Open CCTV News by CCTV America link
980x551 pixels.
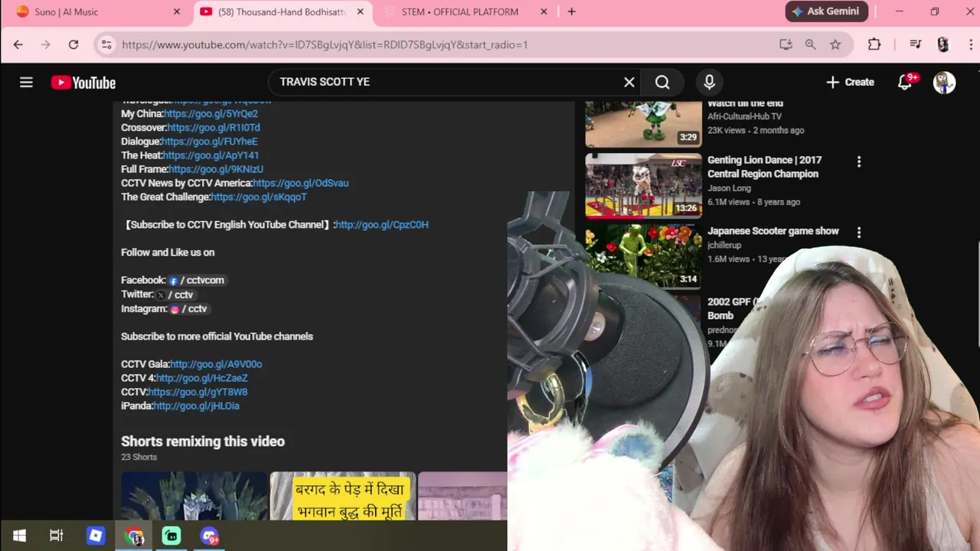coord(301,183)
